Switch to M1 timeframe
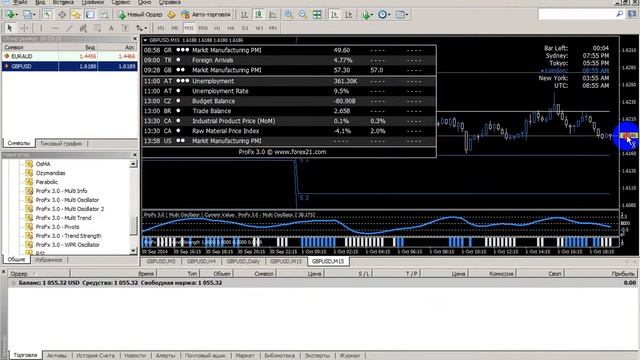Viewport: 640px width, 360px height. coord(161,28)
